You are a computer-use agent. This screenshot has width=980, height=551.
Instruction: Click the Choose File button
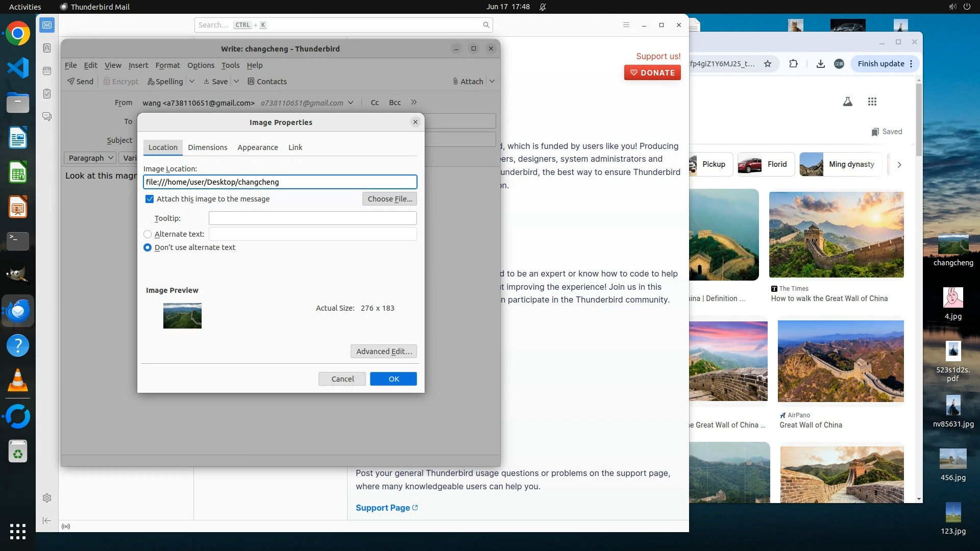[x=389, y=199]
